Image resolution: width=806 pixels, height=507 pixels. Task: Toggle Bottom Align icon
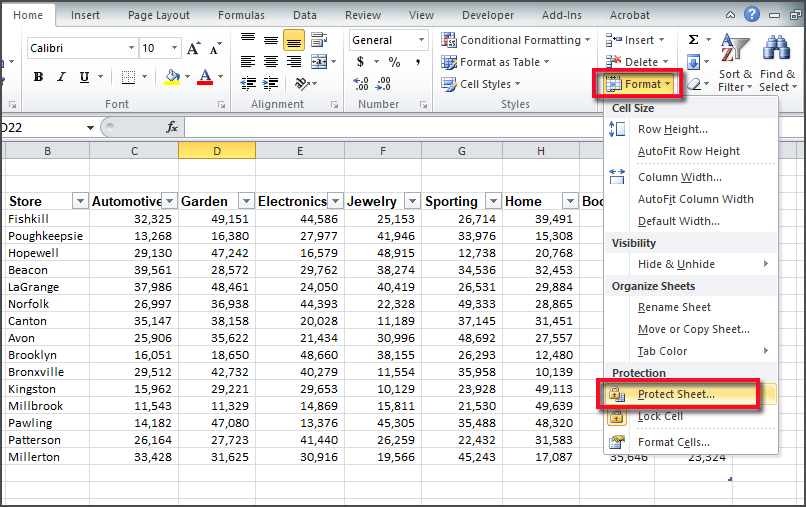[x=294, y=40]
